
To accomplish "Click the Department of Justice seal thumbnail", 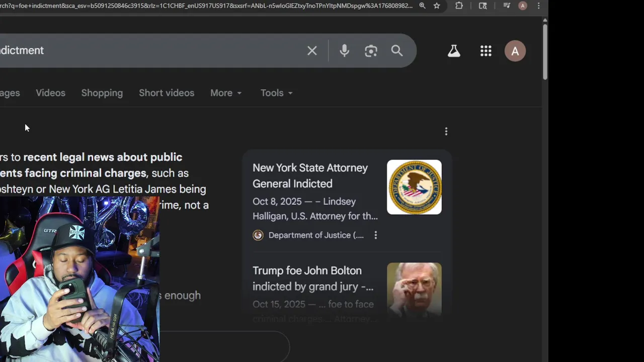I will tap(414, 187).
